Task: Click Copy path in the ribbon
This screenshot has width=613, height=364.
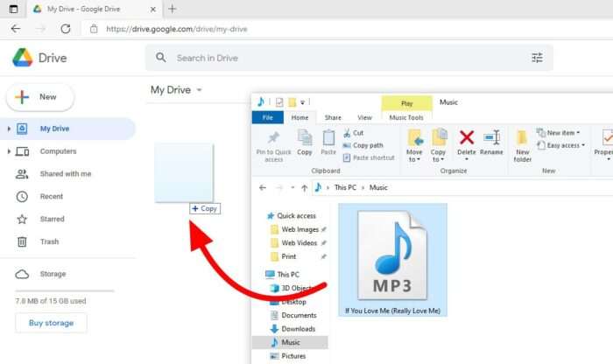Action: [x=363, y=145]
